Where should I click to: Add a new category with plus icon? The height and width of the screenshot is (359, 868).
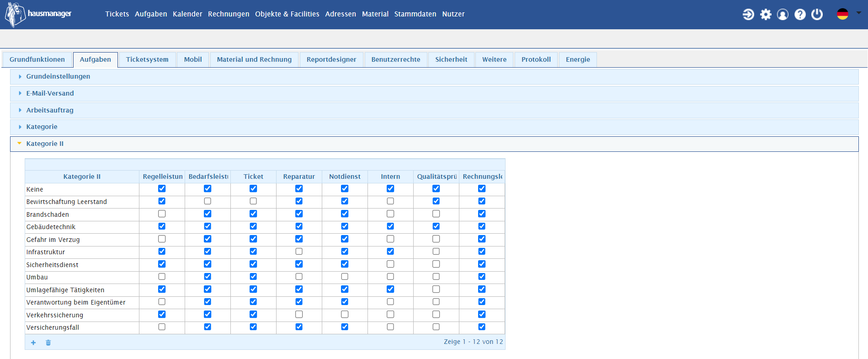[33, 343]
